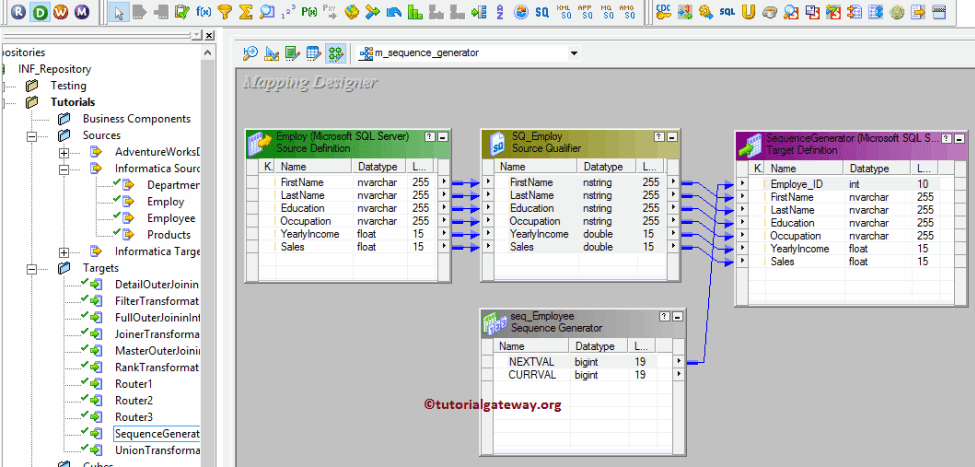This screenshot has height=467, width=975.
Task: Expand the Informatica Target source node
Action: click(63, 252)
